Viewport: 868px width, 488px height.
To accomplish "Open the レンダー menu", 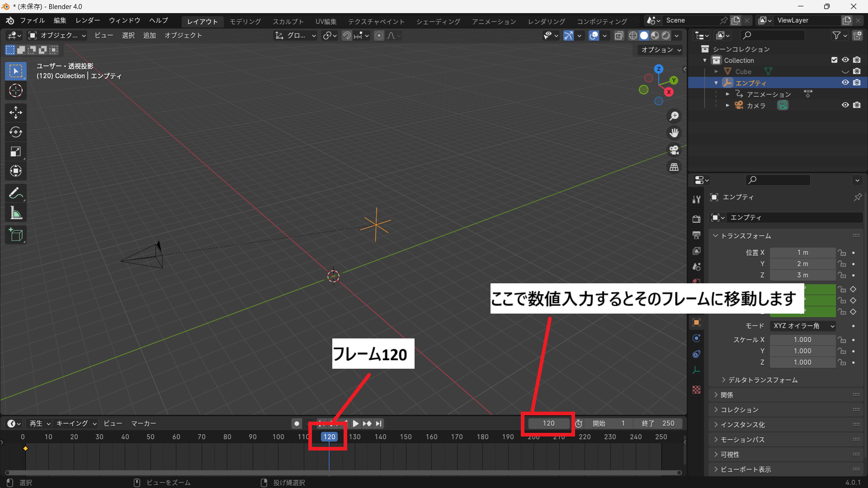I will point(88,20).
